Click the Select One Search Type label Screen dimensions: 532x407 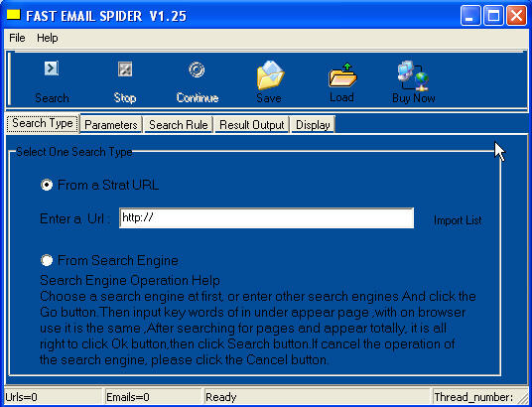74,152
